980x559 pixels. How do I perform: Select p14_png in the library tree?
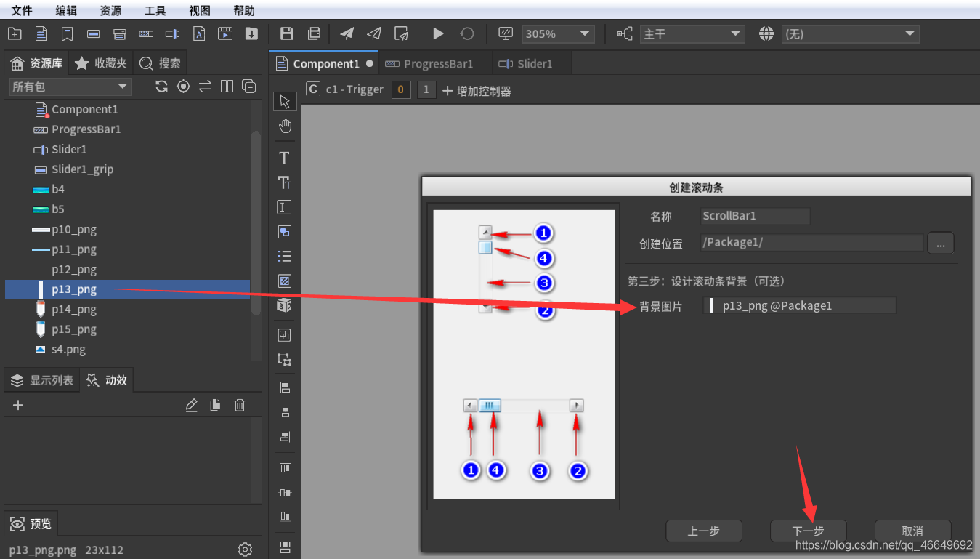[73, 310]
